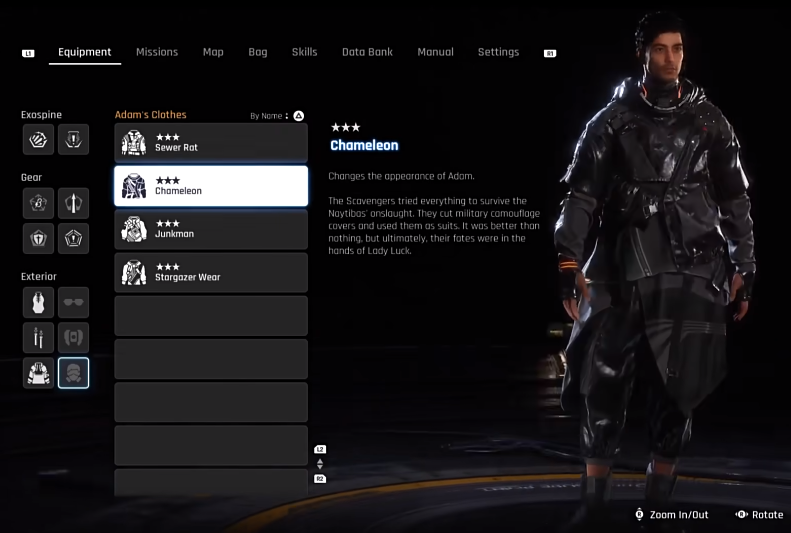Select the first Exospine slot icon

click(x=38, y=140)
